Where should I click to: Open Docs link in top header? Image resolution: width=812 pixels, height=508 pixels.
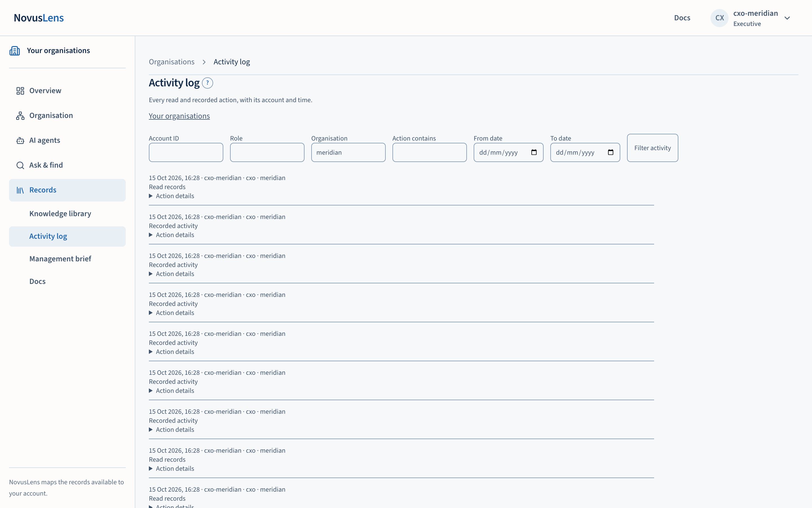(682, 18)
